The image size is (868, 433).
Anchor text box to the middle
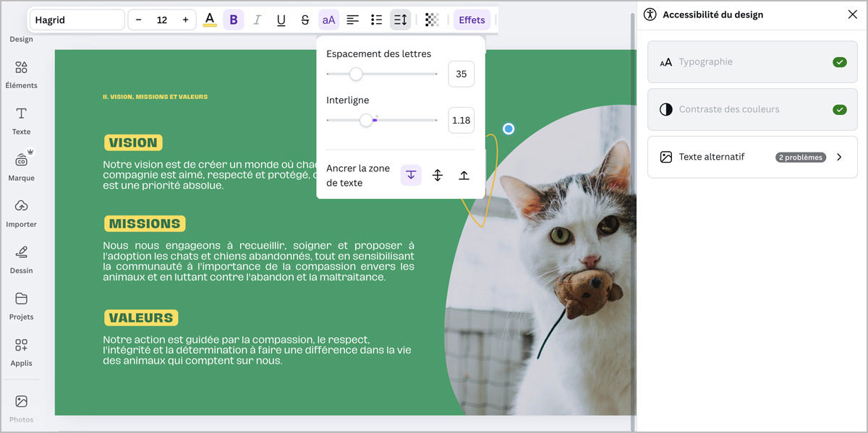pos(438,175)
